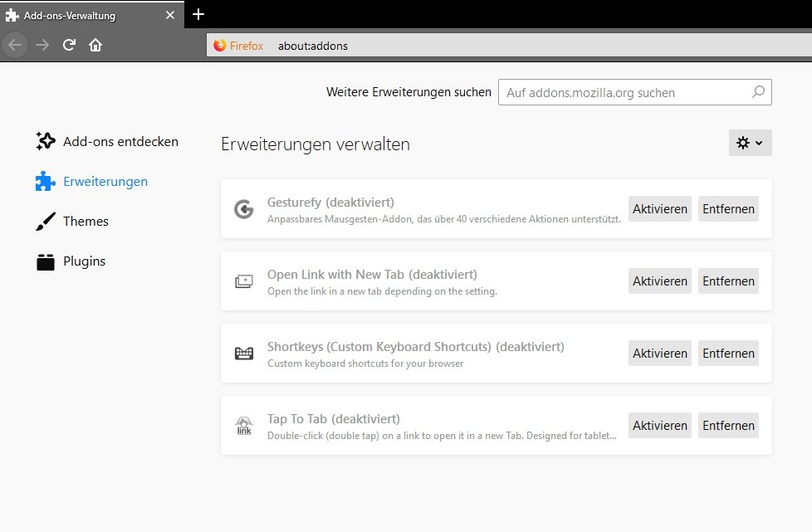Viewport: 812px width, 532px height.
Task: Click the addons.mozilla.org search field
Action: pyautogui.click(x=635, y=92)
